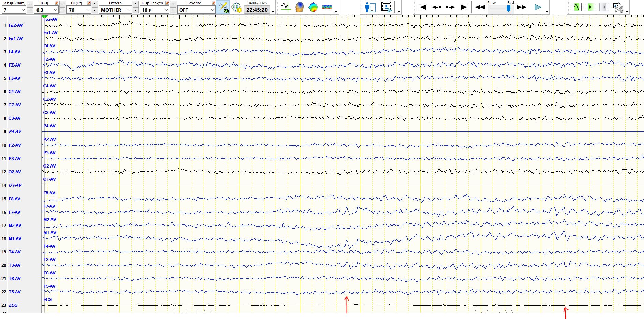
Task: Click the HF(Hz) up stepper arrow
Action: coord(95,3)
